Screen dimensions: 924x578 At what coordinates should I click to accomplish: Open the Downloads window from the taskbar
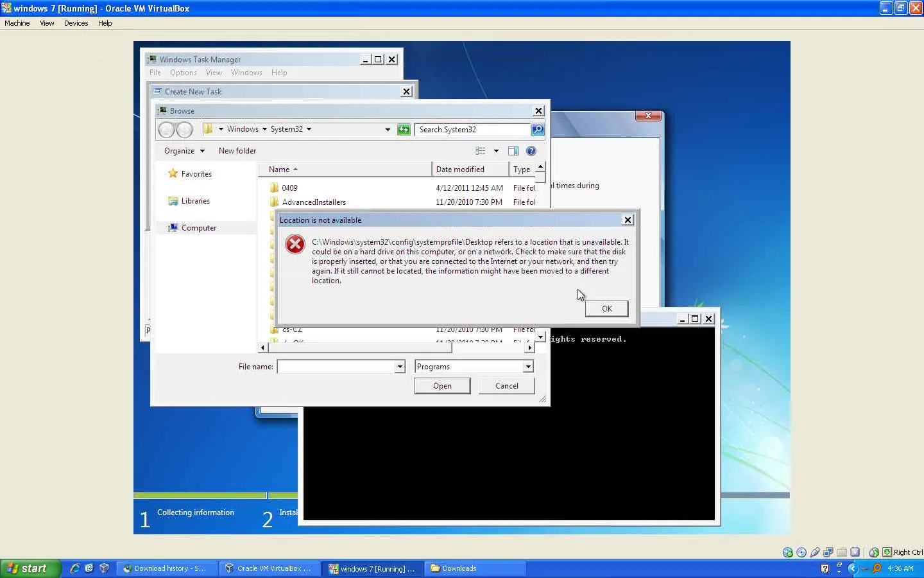pyautogui.click(x=475, y=568)
